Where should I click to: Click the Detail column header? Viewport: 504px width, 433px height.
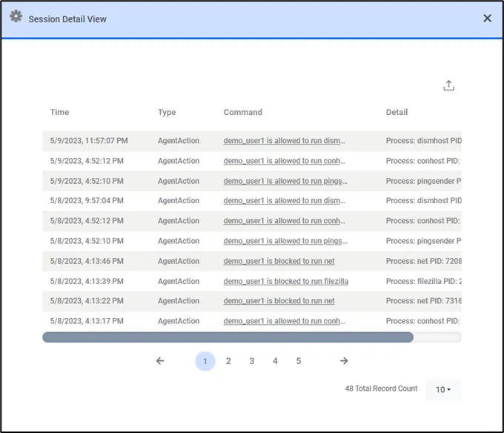[397, 112]
